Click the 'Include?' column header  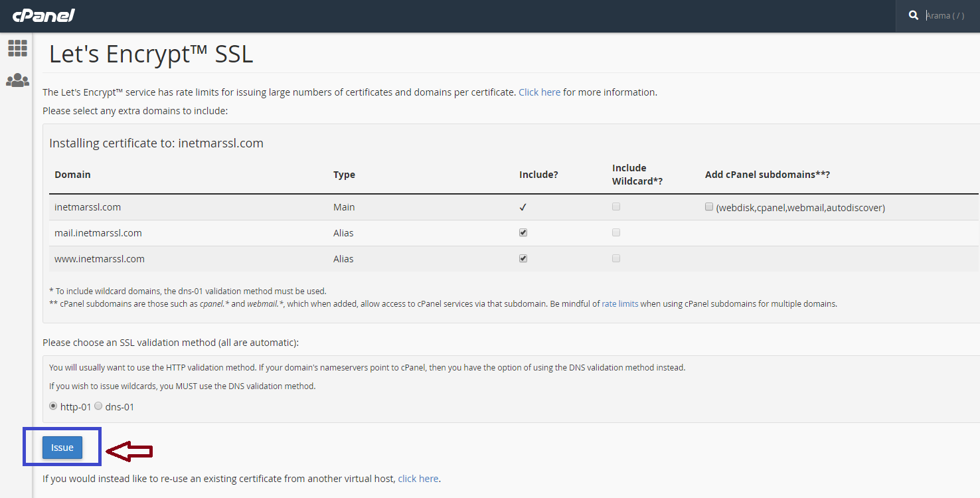(538, 175)
